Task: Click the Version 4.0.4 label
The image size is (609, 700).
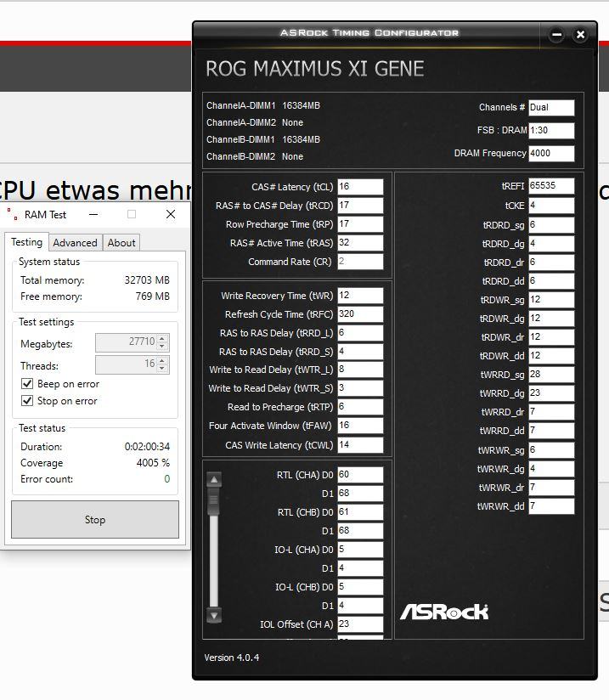Action: 231,658
